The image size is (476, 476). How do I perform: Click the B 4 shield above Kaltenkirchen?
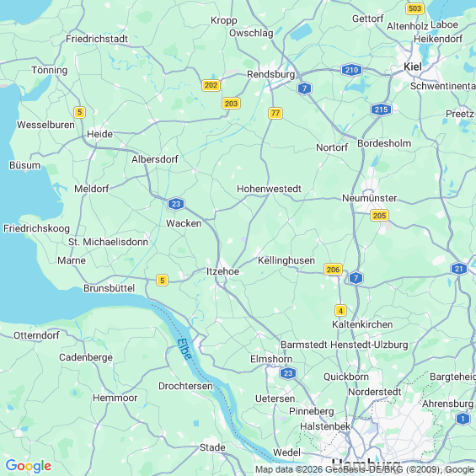(x=340, y=311)
